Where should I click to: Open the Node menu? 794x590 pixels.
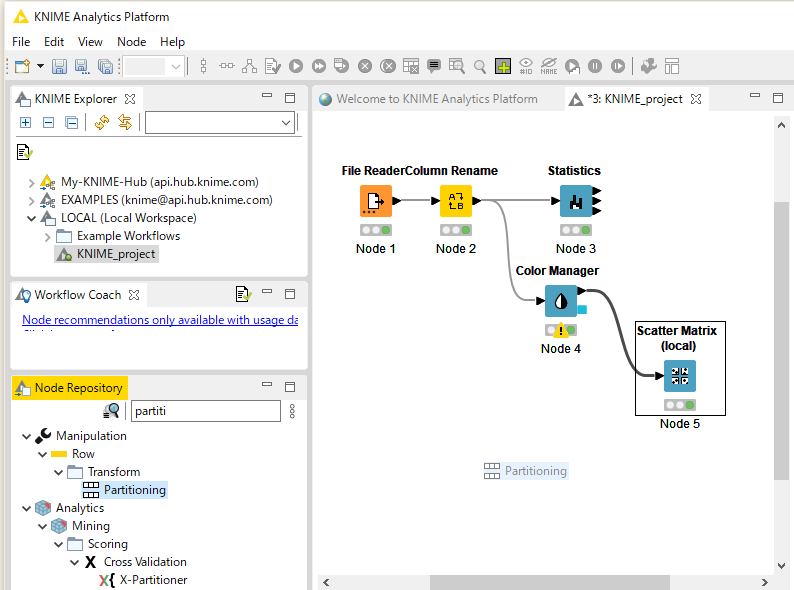coord(132,42)
